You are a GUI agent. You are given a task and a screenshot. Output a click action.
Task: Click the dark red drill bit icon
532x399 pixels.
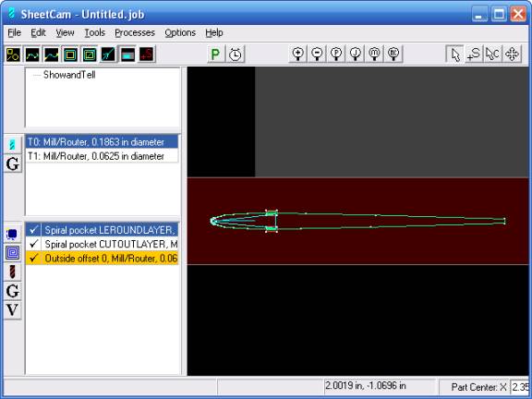click(13, 272)
